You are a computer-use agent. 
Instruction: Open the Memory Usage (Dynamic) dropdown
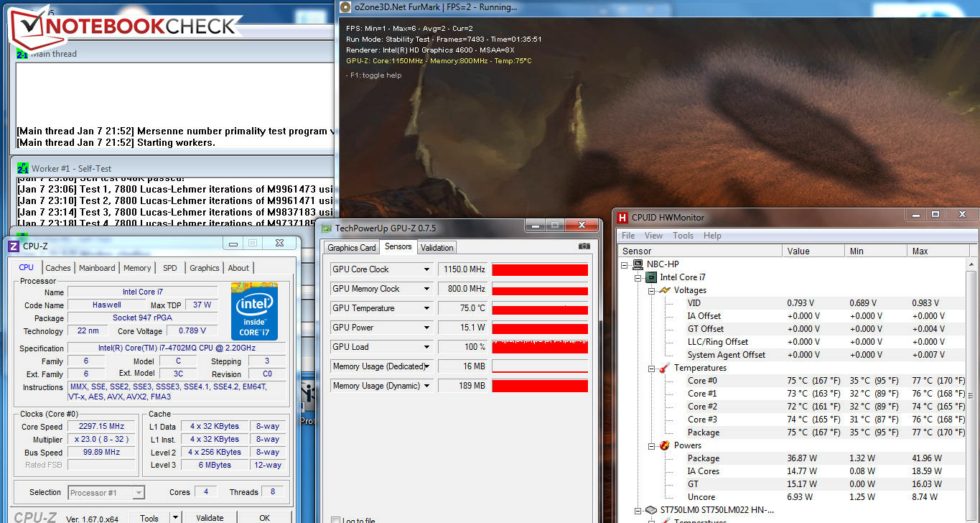coord(426,386)
